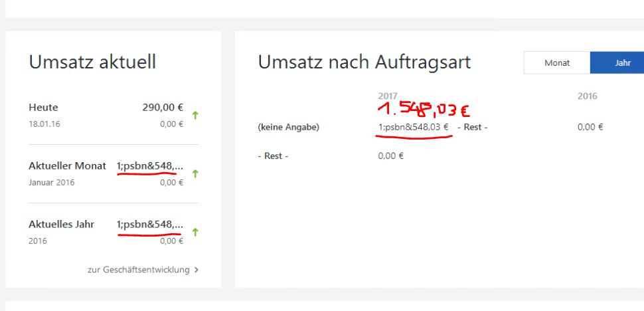The height and width of the screenshot is (311, 644).
Task: Click green arrow next to Aktuelles Jahr
Action: (x=195, y=232)
